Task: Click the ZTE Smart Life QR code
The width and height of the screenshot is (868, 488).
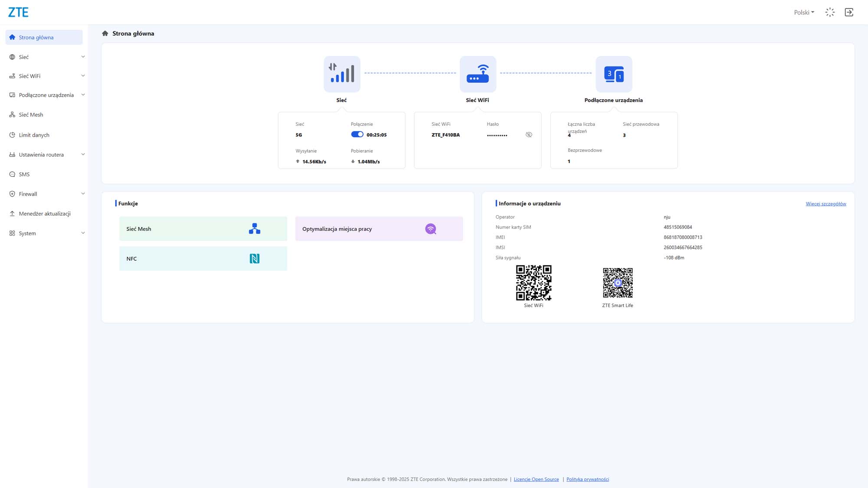Action: coord(618,283)
